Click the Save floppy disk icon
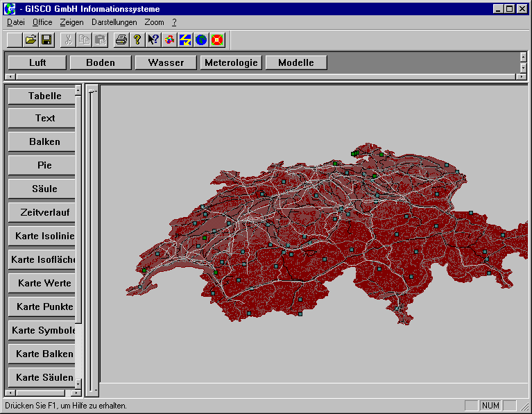 (x=46, y=40)
